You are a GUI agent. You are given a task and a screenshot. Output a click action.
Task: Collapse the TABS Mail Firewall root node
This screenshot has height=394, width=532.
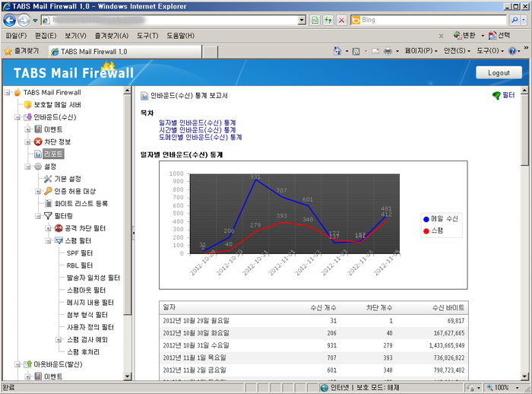(x=7, y=92)
